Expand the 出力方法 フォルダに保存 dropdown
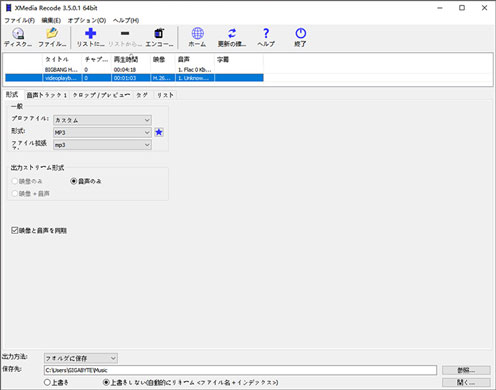This screenshot has height=390, width=496. click(x=81, y=358)
